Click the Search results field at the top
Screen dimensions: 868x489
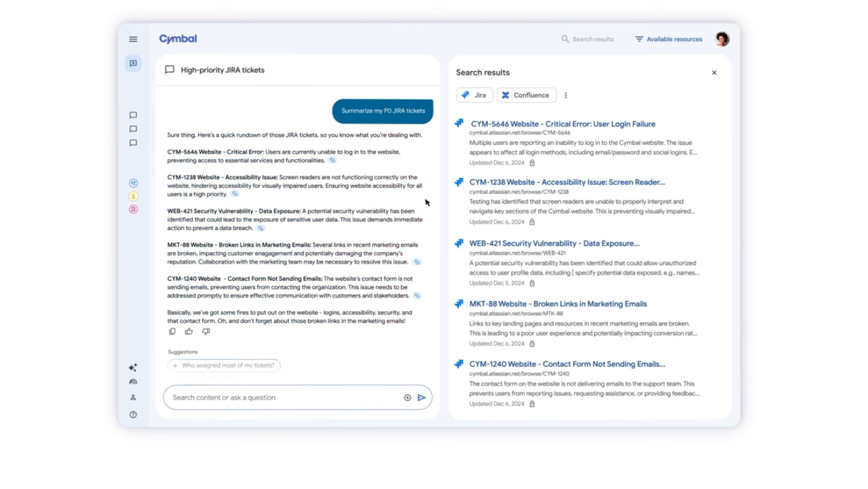[588, 39]
